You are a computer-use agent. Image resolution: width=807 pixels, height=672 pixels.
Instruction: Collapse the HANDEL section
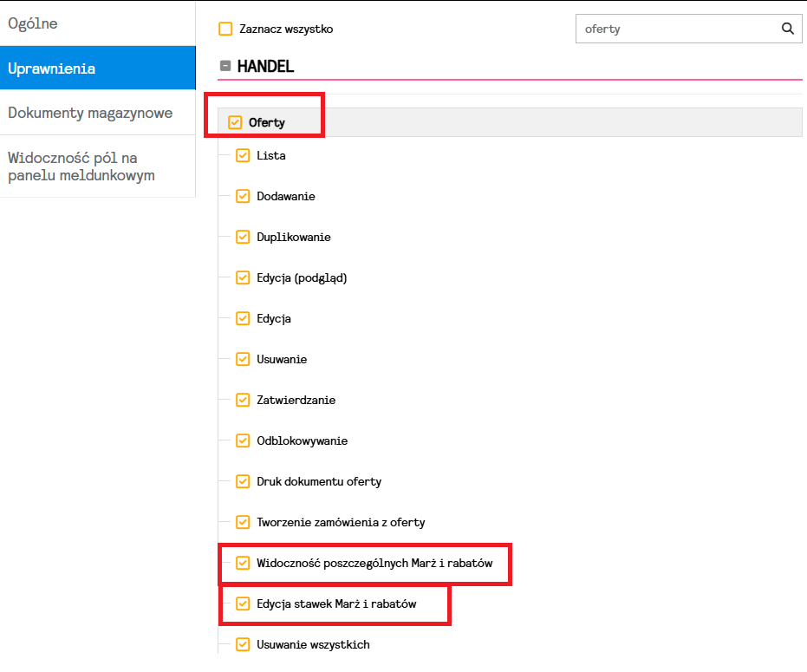coord(225,66)
